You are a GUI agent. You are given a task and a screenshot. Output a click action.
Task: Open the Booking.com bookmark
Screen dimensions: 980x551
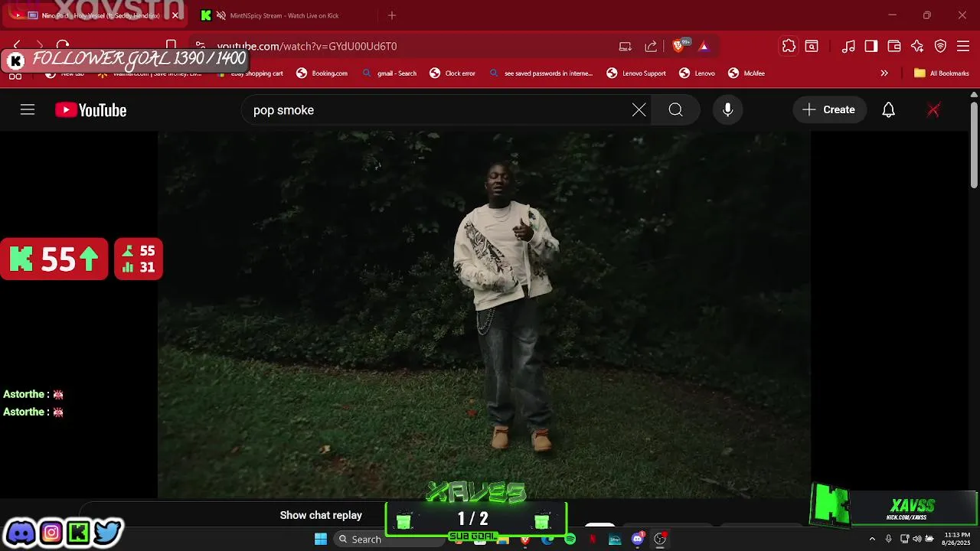pyautogui.click(x=322, y=73)
